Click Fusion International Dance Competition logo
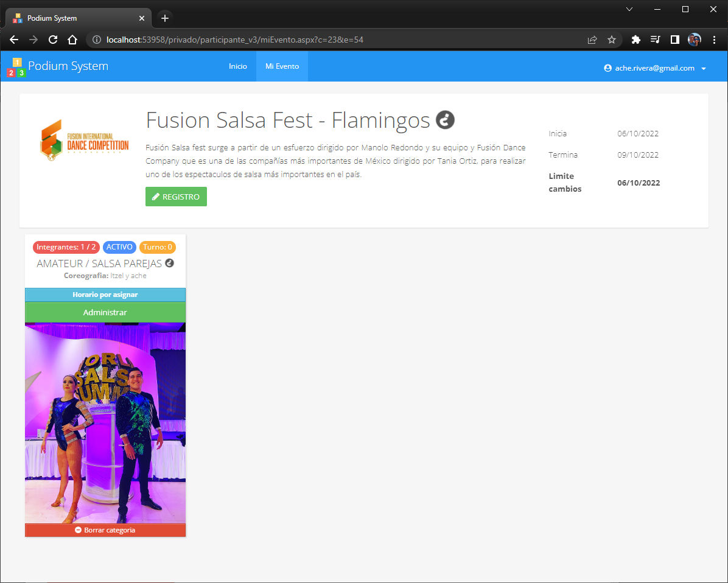Image resolution: width=728 pixels, height=583 pixels. (84, 141)
